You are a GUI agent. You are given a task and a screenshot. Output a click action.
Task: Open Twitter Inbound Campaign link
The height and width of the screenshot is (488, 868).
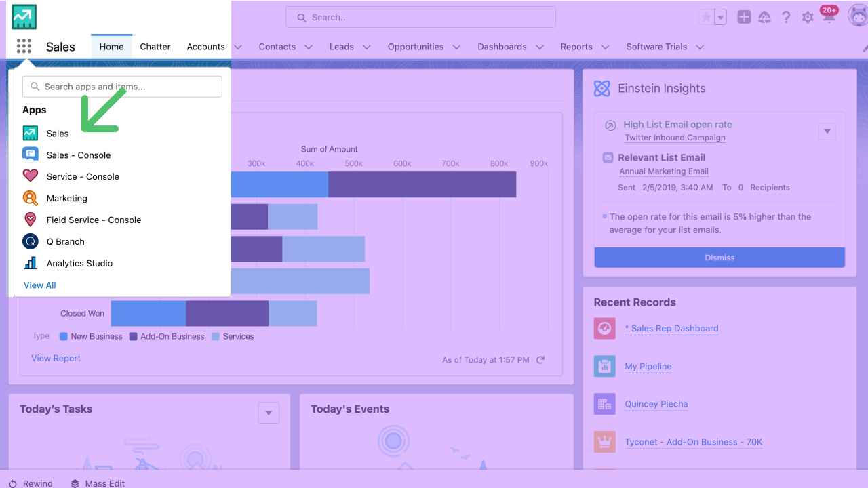675,138
